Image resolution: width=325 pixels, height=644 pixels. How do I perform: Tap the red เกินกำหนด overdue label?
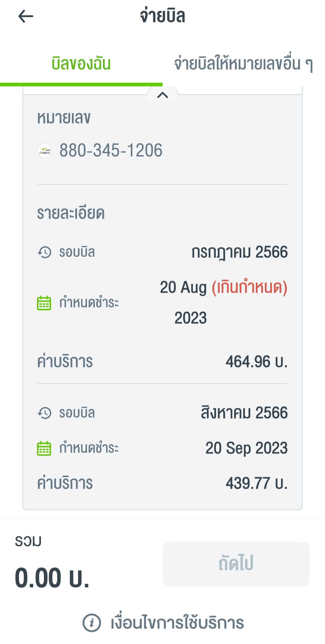249,287
